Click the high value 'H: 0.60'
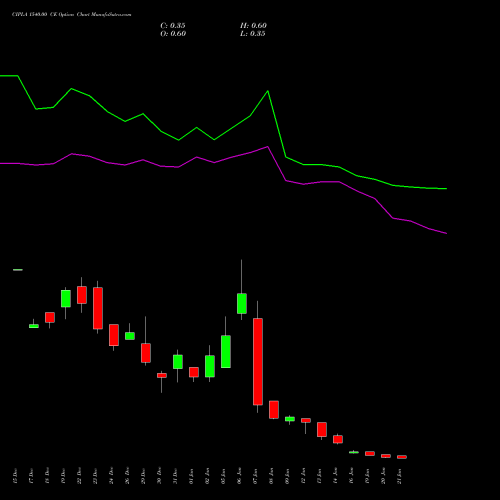 253,26
